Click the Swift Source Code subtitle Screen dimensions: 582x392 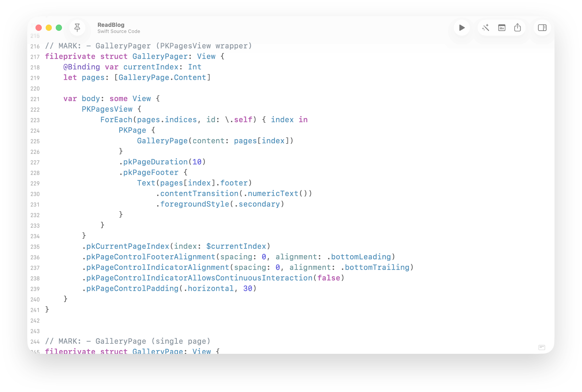point(118,32)
